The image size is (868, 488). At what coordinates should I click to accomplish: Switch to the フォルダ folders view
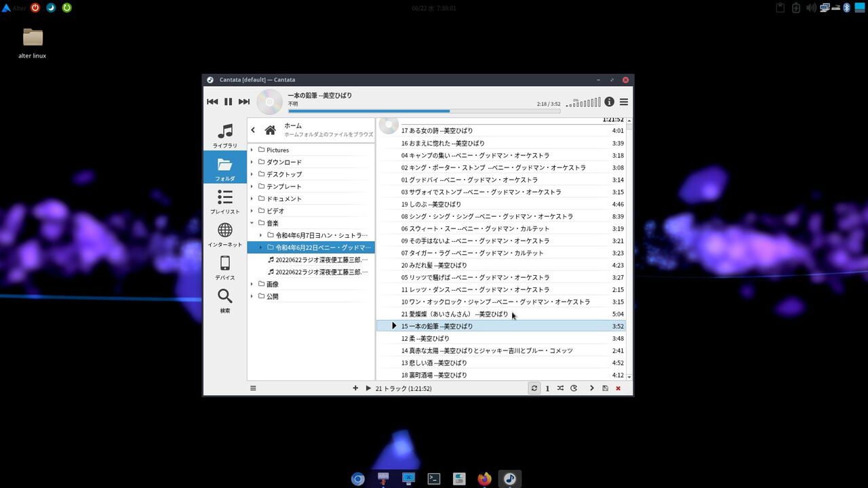coord(225,167)
